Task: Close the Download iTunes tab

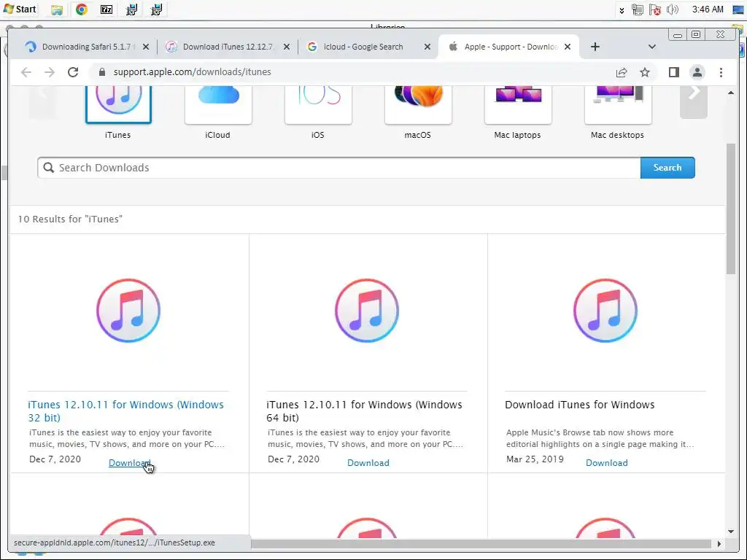Action: coord(286,47)
